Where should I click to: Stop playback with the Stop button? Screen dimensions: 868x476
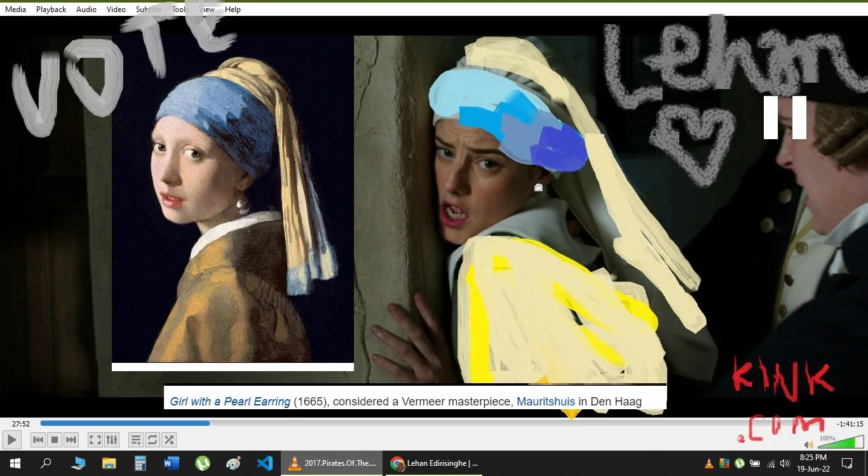click(55, 440)
